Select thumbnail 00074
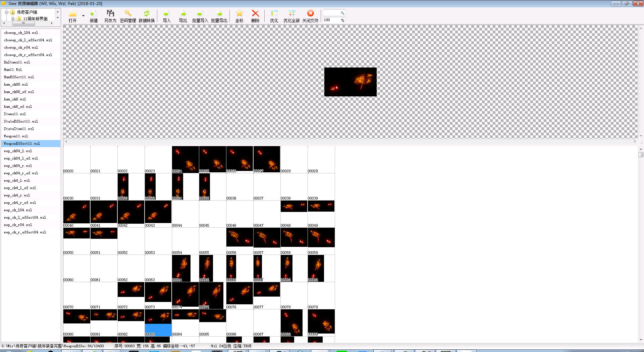Screen dimensions: 644x352 185,295
